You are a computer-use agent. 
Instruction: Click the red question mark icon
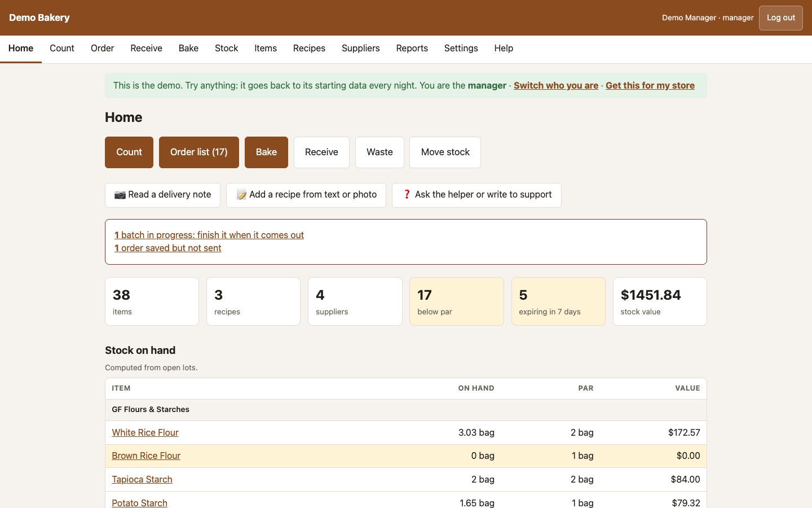pos(407,195)
